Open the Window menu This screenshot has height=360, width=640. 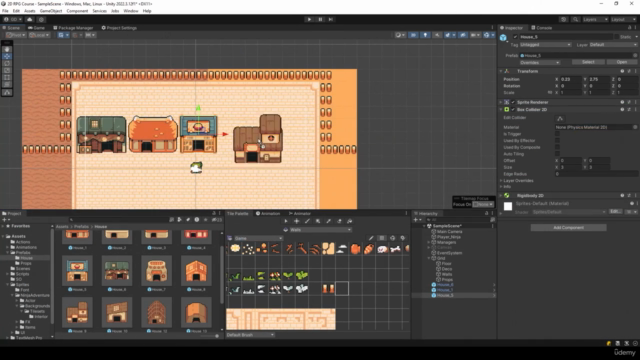pyautogui.click(x=131, y=11)
